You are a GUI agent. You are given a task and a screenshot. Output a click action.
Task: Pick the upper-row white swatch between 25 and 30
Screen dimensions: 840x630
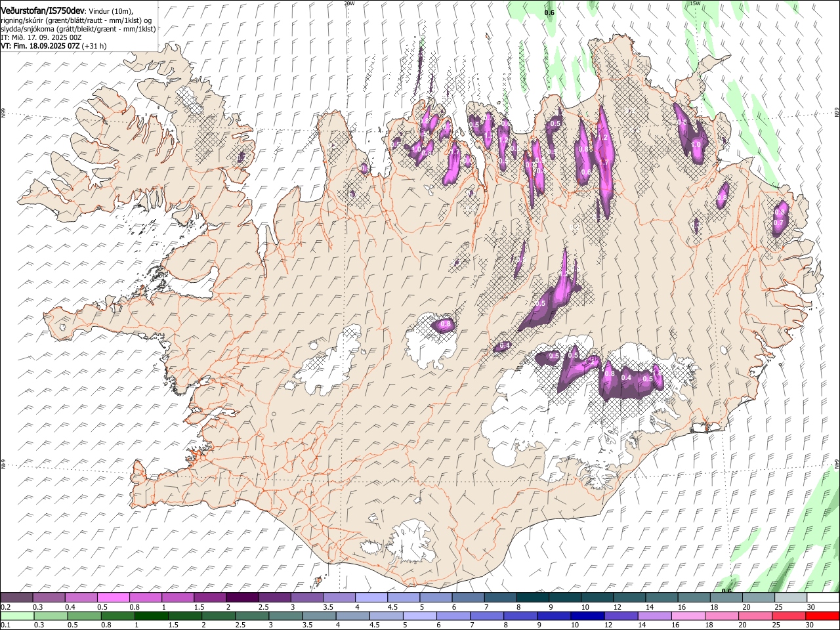coord(791,598)
